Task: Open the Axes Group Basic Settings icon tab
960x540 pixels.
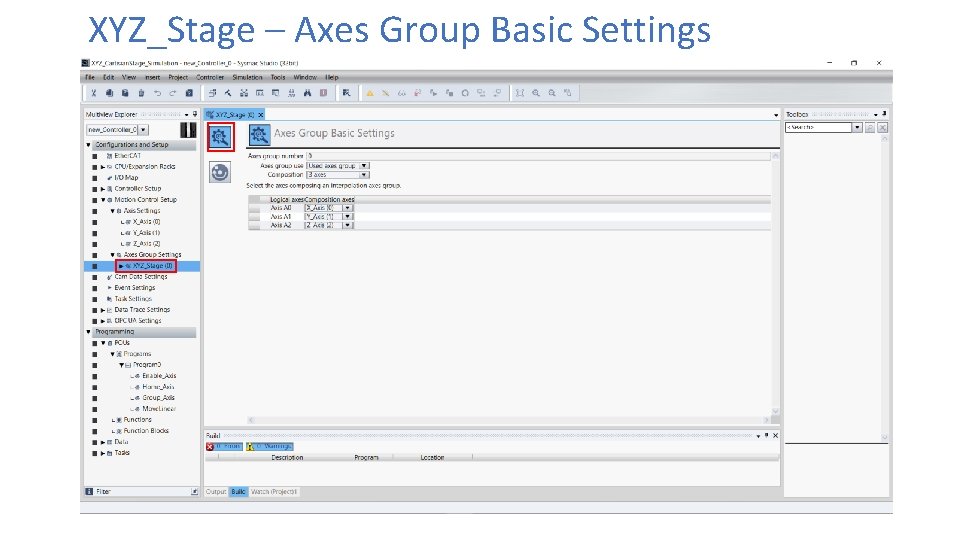Action: (x=220, y=137)
